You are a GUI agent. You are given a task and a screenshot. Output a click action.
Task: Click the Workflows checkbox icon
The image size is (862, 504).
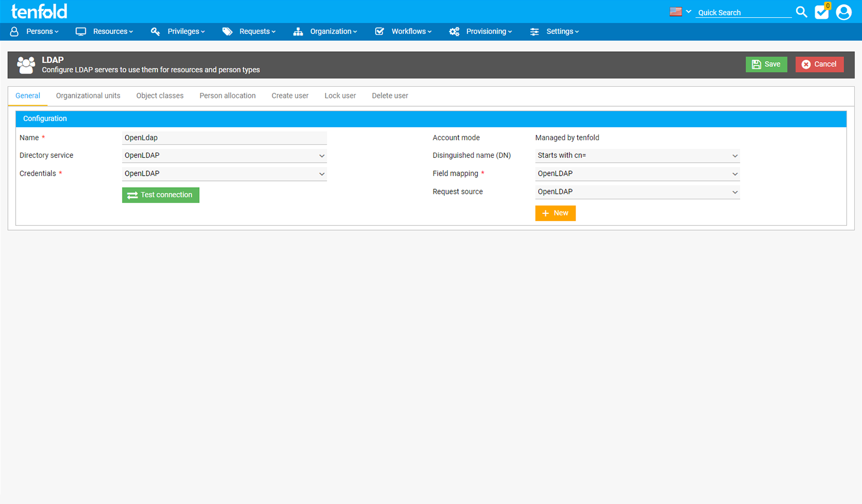point(380,31)
